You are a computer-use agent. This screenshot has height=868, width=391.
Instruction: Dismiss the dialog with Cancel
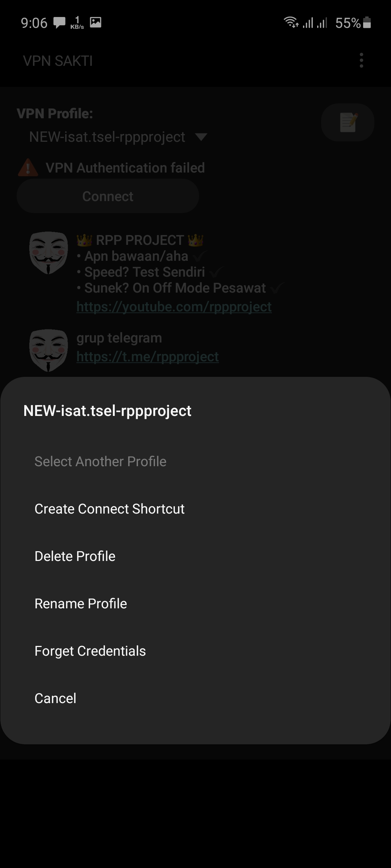click(x=55, y=698)
